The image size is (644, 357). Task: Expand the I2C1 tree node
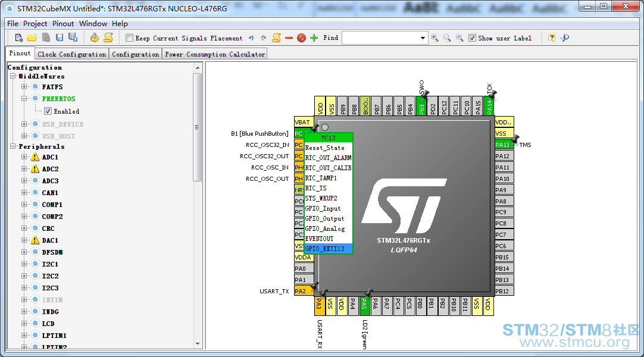coord(24,264)
